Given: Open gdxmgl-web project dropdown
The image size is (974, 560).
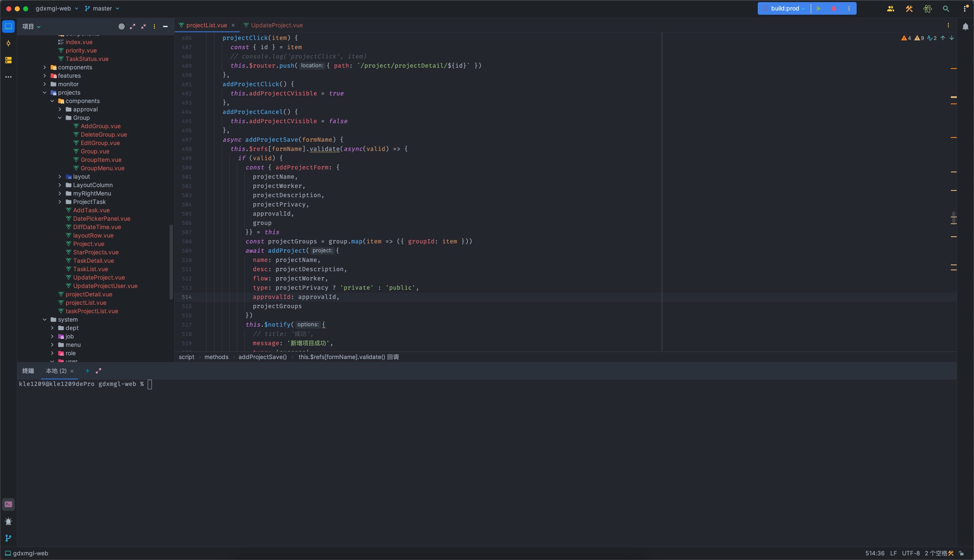Looking at the screenshot, I should pyautogui.click(x=57, y=8).
